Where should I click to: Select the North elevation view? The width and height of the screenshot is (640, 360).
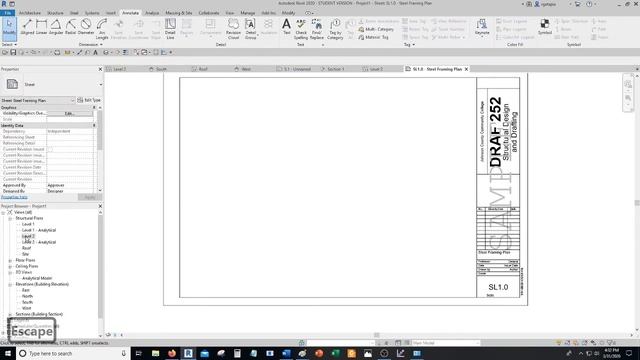27,296
